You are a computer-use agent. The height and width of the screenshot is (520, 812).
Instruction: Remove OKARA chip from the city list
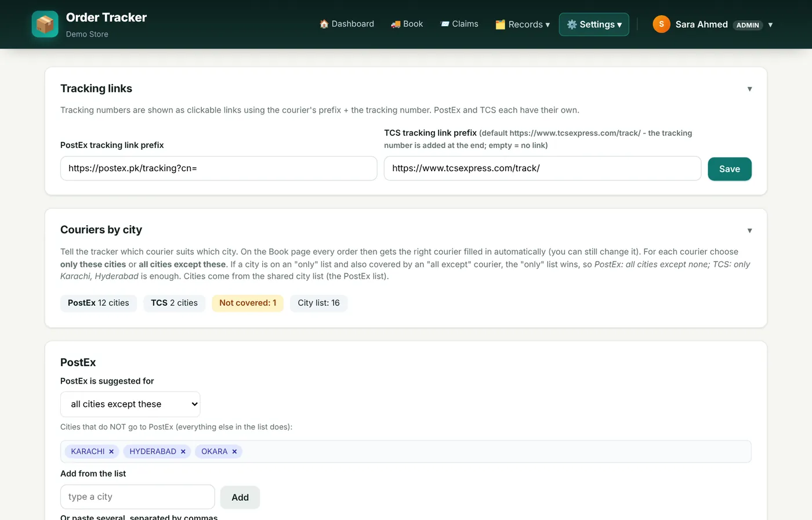(x=234, y=452)
